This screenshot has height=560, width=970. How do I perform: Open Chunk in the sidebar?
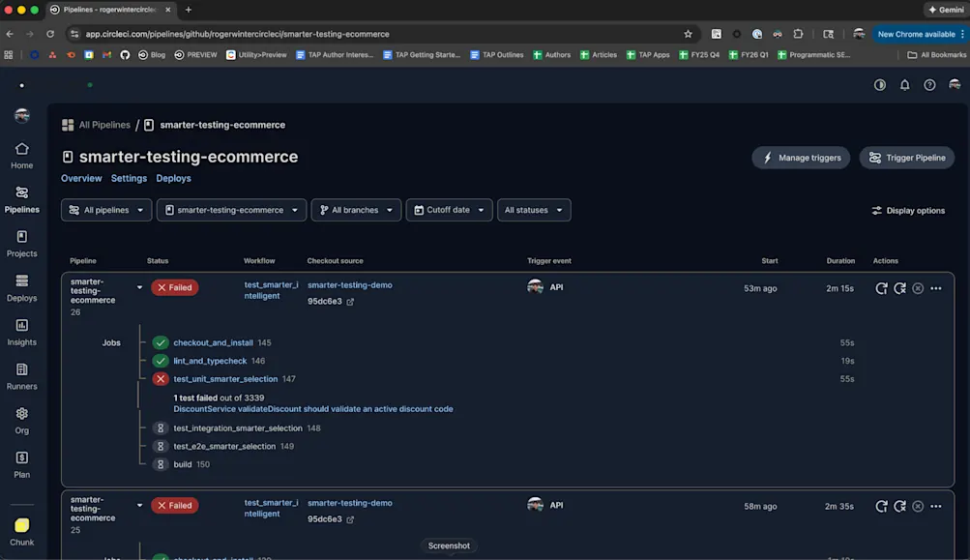[x=21, y=532]
